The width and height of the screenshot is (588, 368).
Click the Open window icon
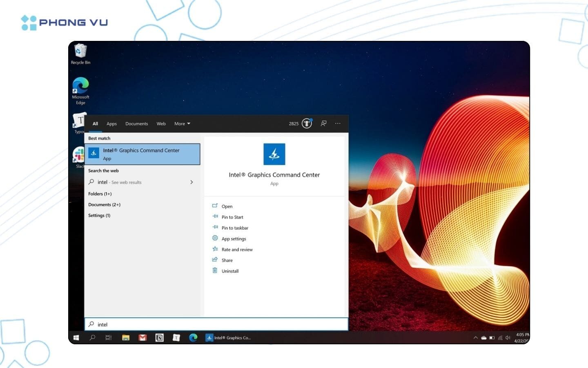tap(215, 206)
